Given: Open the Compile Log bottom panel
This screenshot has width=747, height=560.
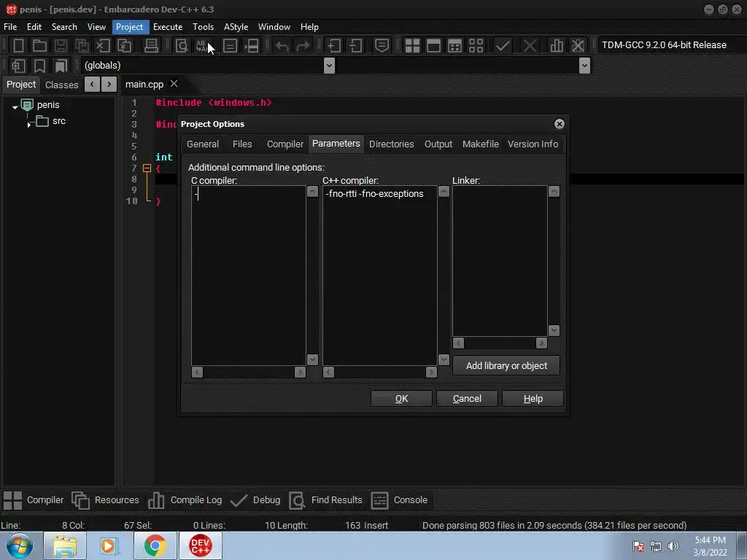Looking at the screenshot, I should point(185,500).
